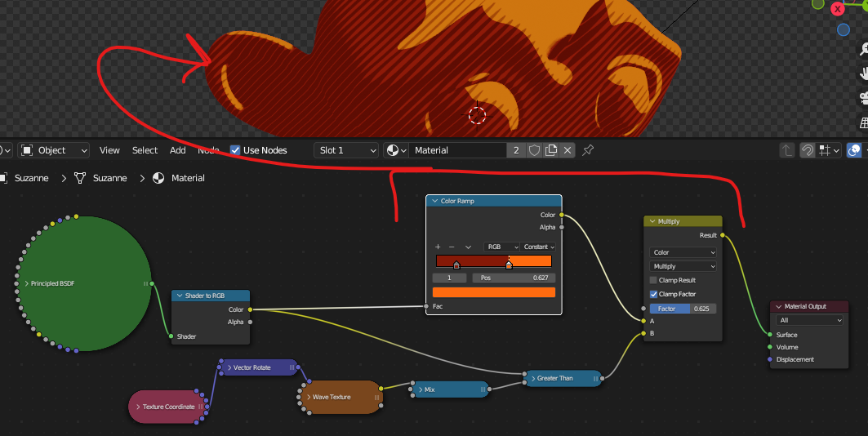This screenshot has height=436, width=868.
Task: Enable the Clamp Result checkbox
Action: pyautogui.click(x=653, y=281)
